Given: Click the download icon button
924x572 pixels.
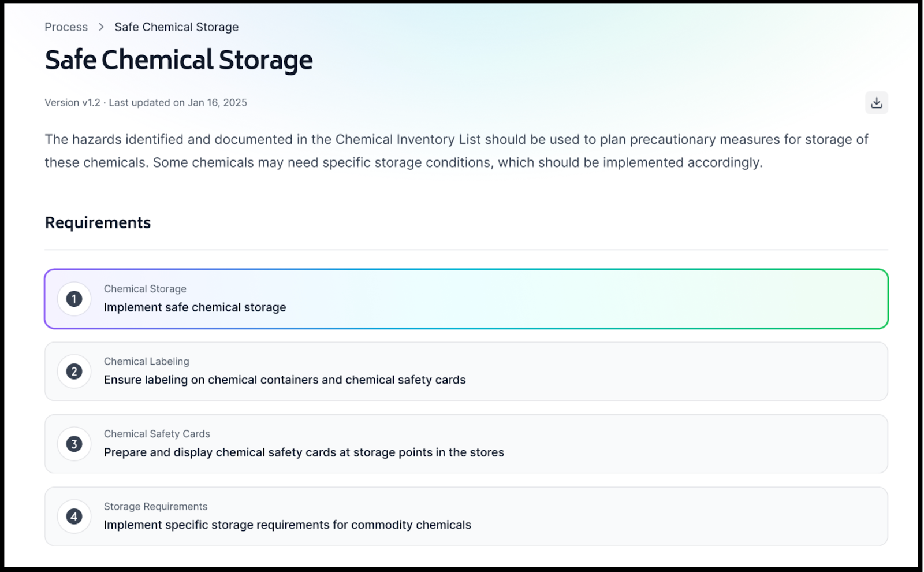Looking at the screenshot, I should point(876,103).
